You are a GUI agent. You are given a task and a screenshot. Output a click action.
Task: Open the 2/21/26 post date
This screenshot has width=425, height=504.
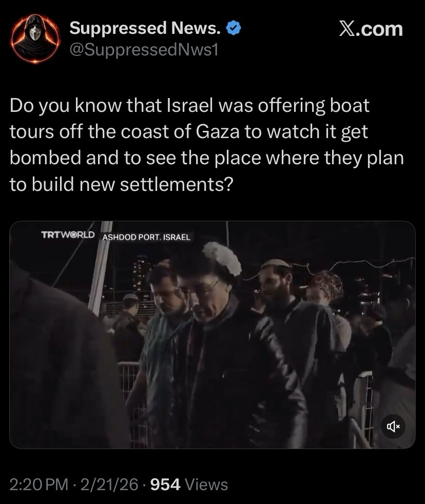click(x=110, y=484)
